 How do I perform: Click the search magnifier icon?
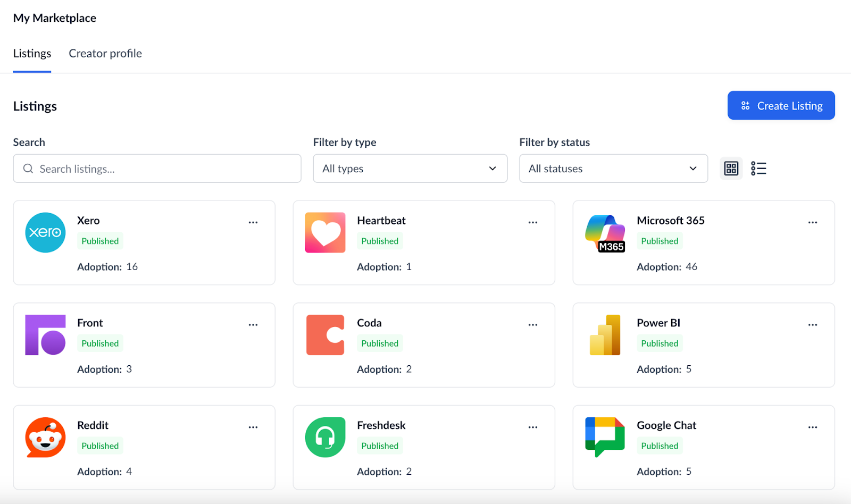[28, 169]
